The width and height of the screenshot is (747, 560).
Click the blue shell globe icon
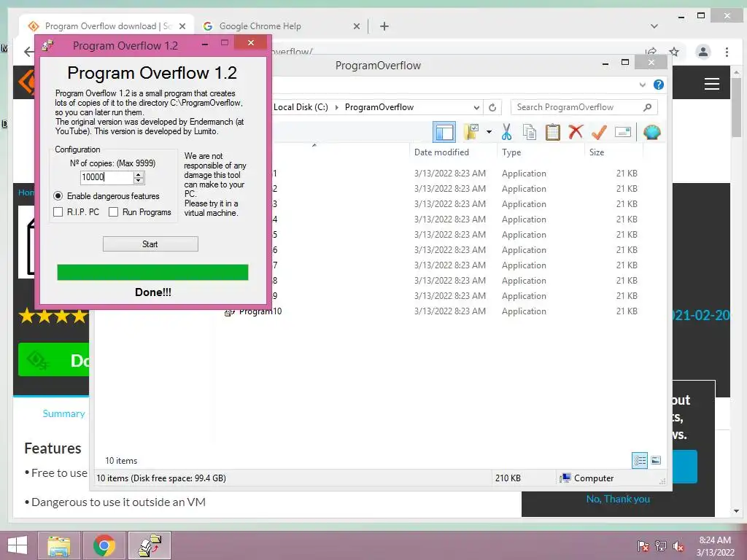pos(651,132)
